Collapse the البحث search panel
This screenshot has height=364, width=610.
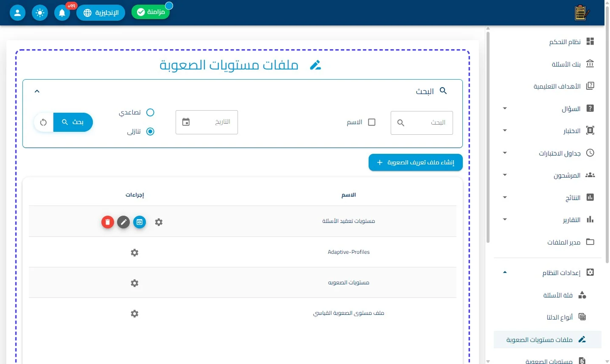pos(37,91)
